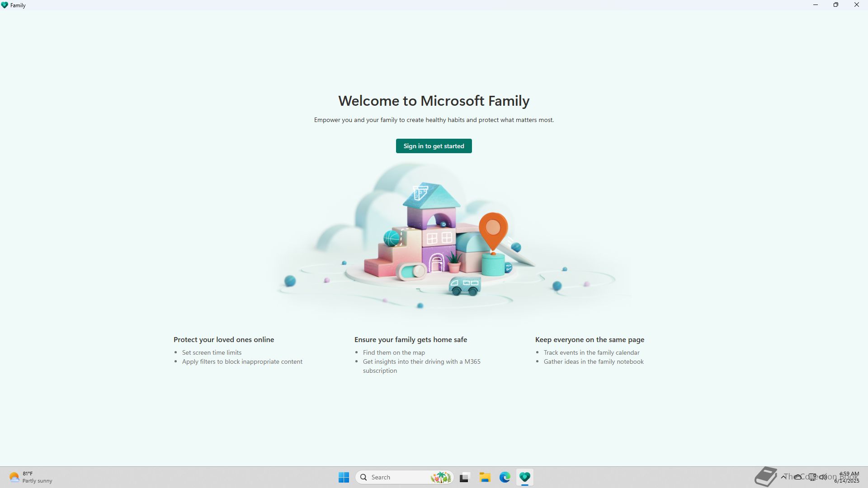The width and height of the screenshot is (868, 488).
Task: Click the Welcome to Microsoft Family heading
Action: coord(434,101)
